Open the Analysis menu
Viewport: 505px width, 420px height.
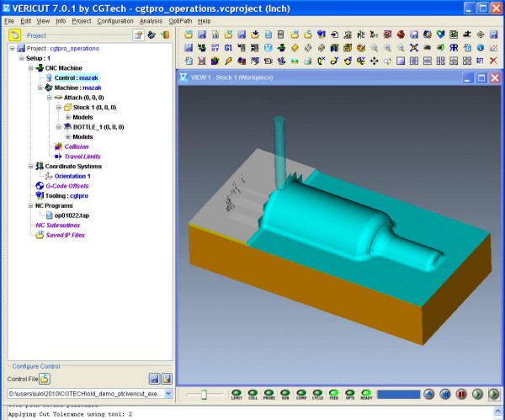coord(151,21)
